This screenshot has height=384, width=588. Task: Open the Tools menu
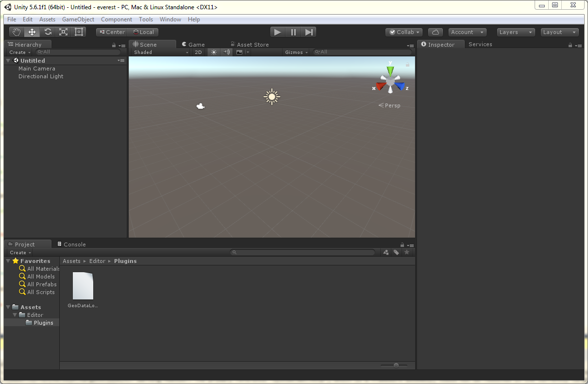tap(146, 19)
